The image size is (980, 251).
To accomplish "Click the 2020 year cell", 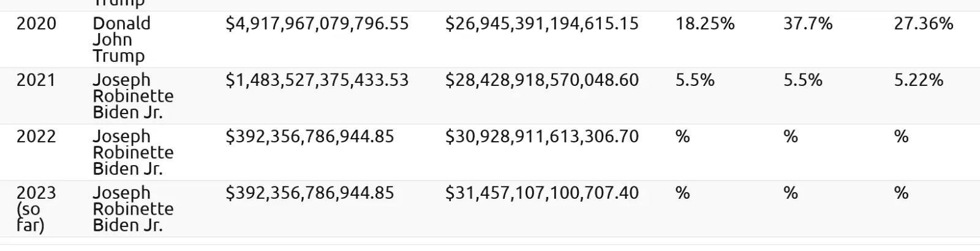I will tap(36, 24).
